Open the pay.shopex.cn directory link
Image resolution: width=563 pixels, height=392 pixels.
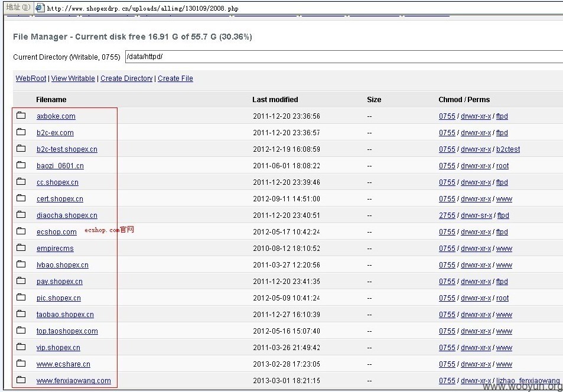coord(59,282)
